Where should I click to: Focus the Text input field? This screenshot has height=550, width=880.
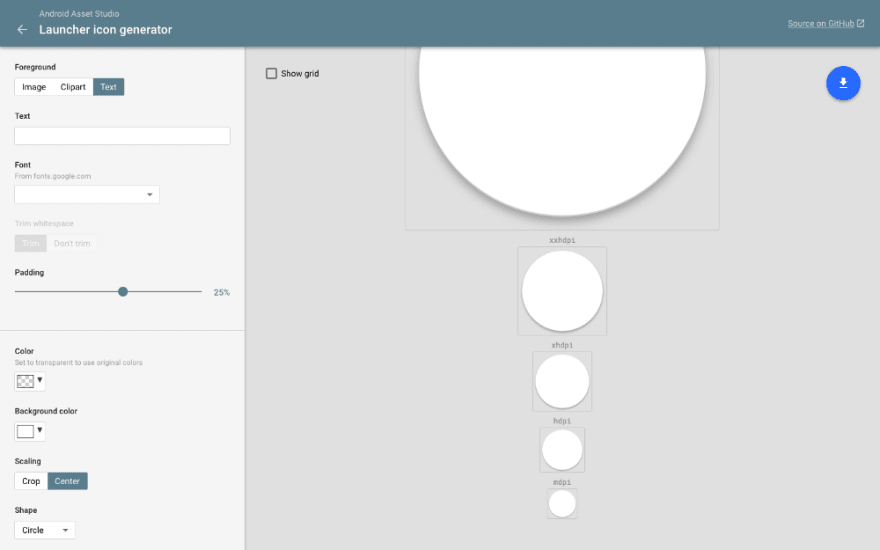[x=122, y=136]
